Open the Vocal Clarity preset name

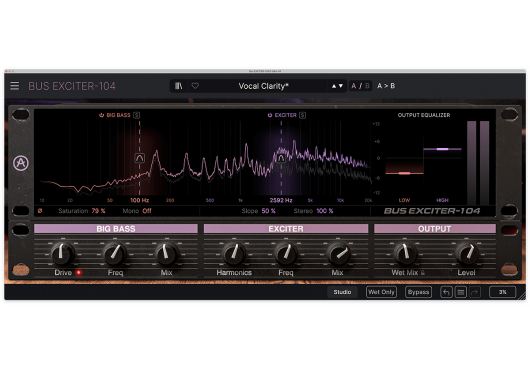point(264,86)
